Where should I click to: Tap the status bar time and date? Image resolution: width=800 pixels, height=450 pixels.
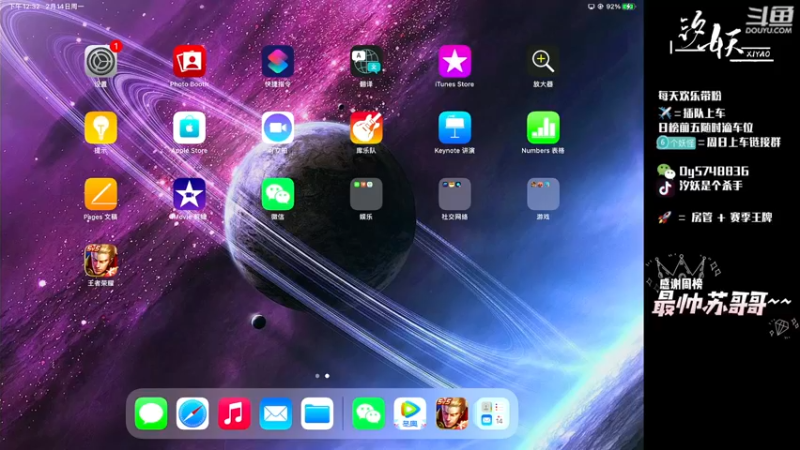[46, 7]
